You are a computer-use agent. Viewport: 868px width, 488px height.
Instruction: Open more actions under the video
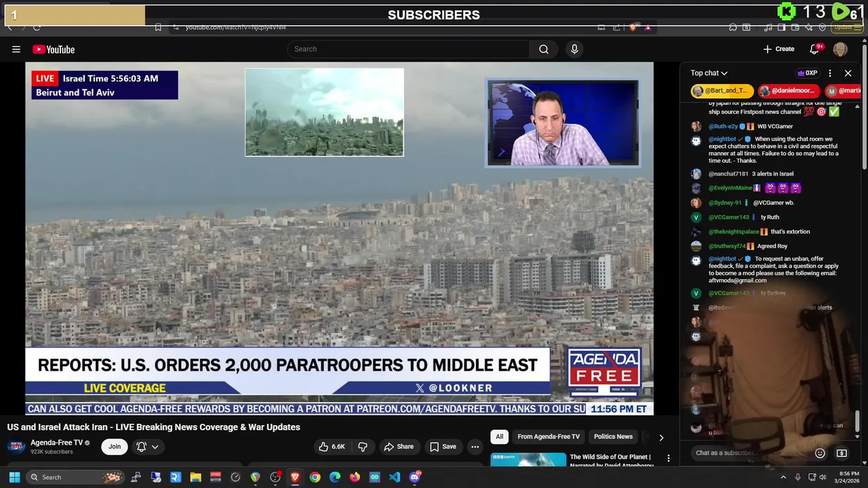(475, 447)
